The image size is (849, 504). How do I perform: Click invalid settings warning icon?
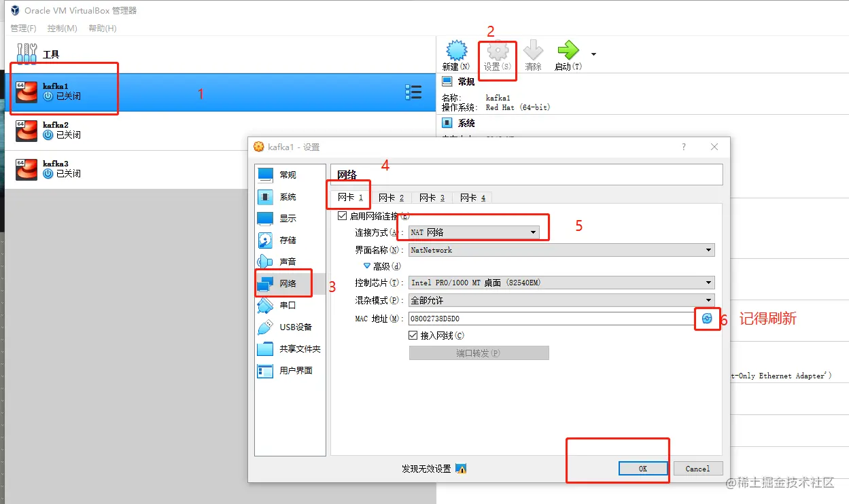[x=461, y=469]
